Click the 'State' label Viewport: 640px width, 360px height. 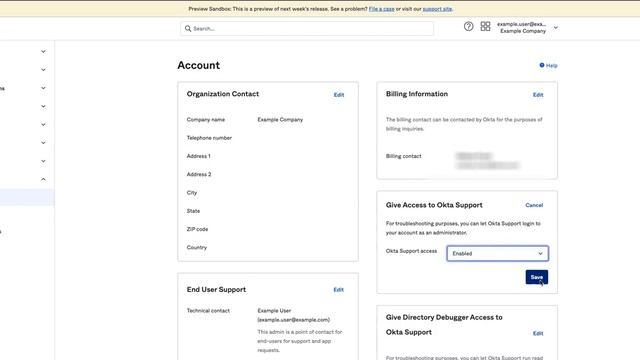(193, 211)
